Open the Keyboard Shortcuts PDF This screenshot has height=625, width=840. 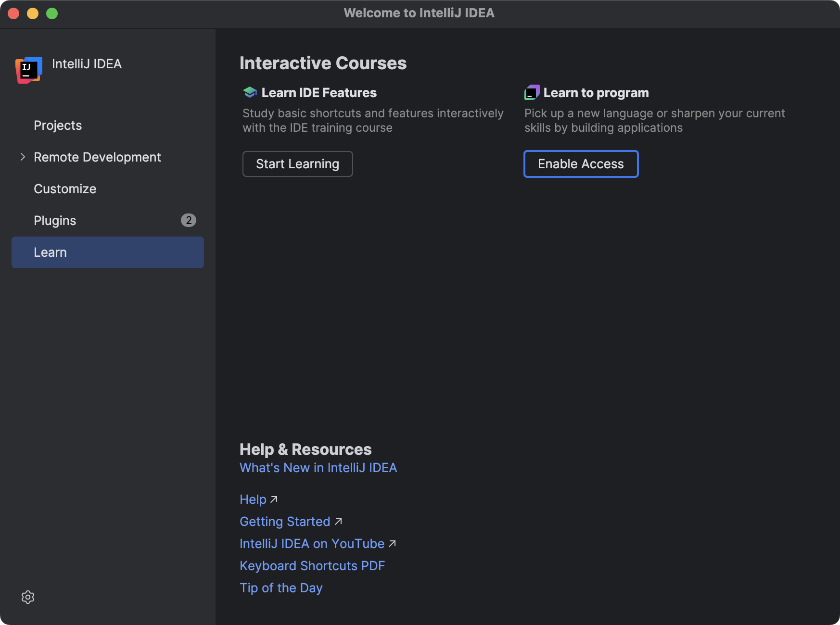point(312,566)
